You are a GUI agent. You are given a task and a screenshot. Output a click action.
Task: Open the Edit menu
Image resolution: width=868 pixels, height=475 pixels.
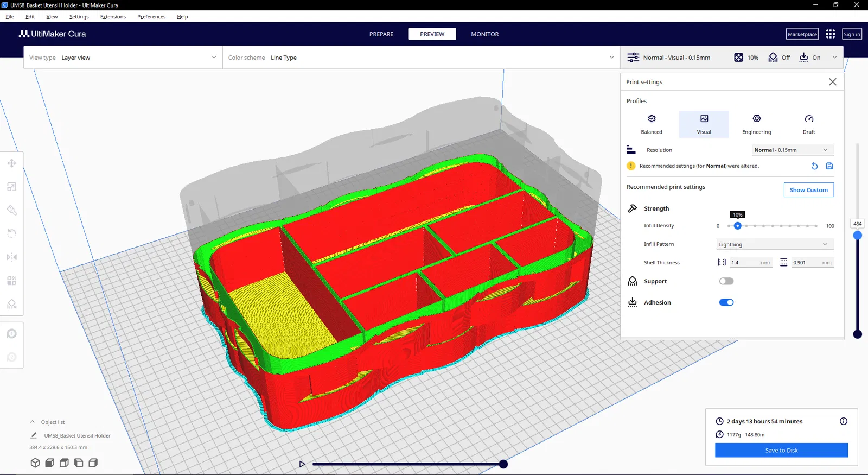click(x=30, y=17)
